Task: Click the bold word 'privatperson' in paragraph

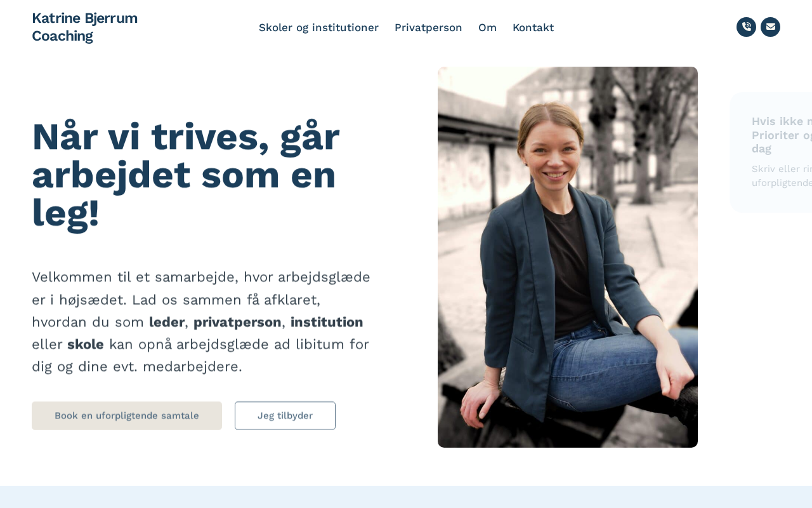Action: point(237,322)
